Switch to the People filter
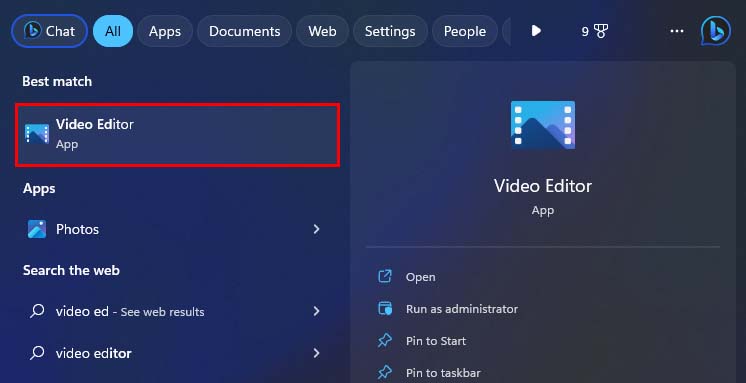Viewport: 746px width, 383px height. tap(465, 31)
